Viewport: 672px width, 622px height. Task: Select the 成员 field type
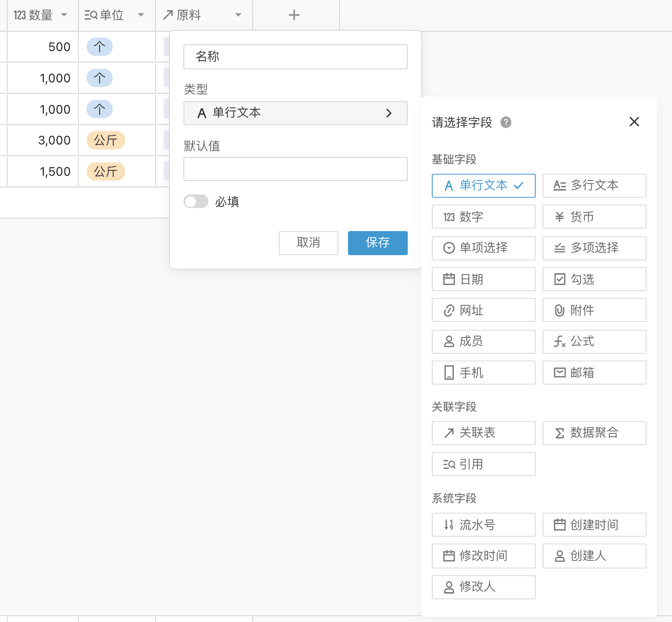(484, 342)
